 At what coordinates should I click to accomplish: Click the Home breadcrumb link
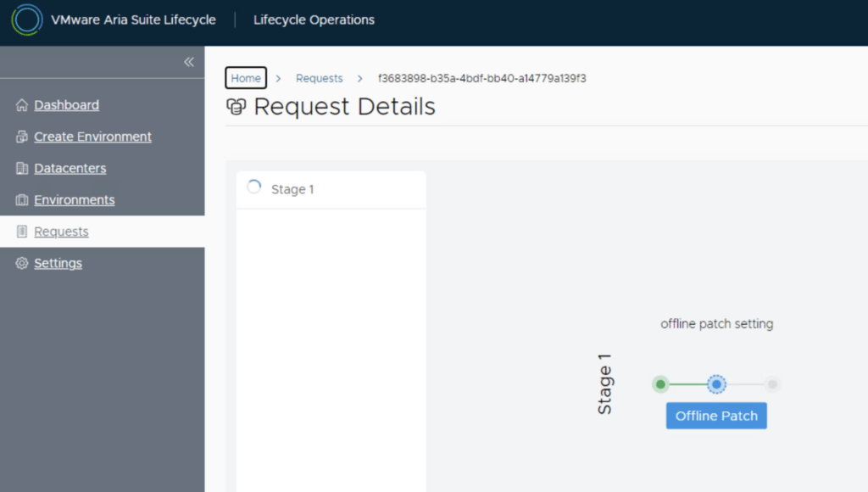click(x=246, y=78)
